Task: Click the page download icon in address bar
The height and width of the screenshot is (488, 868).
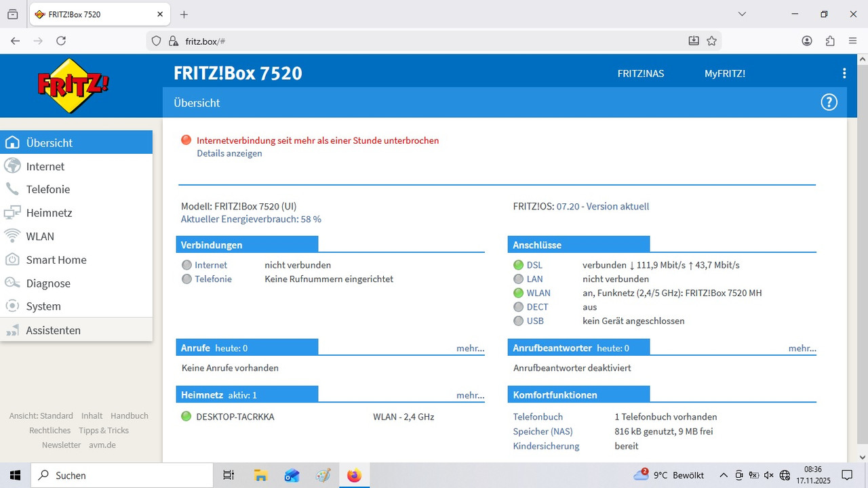Action: click(x=694, y=41)
